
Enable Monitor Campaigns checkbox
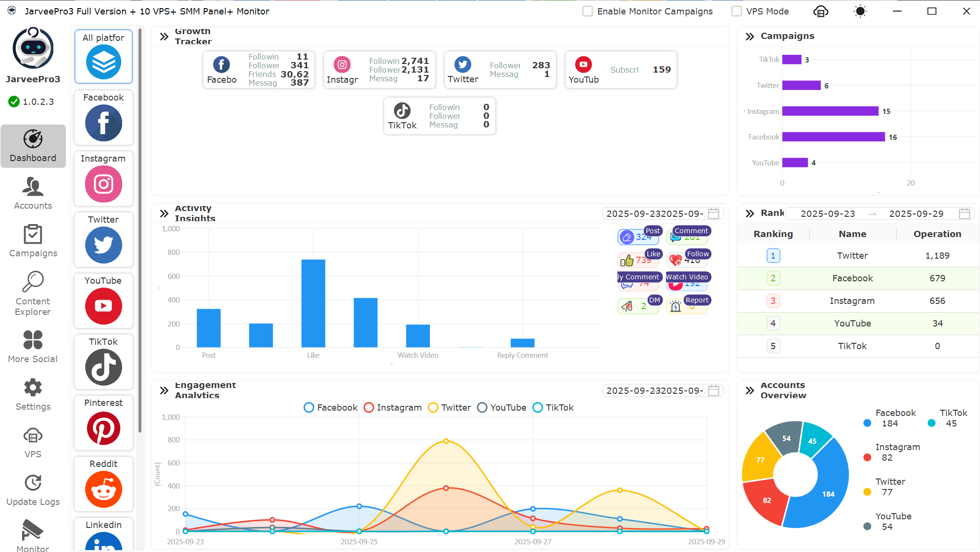click(x=588, y=11)
